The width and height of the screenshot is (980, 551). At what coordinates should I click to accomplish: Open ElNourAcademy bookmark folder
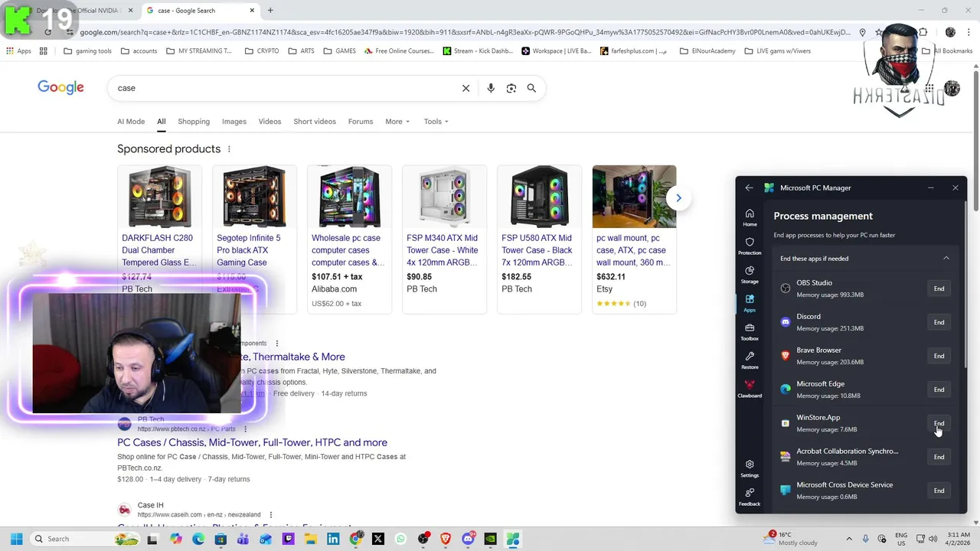click(x=707, y=51)
